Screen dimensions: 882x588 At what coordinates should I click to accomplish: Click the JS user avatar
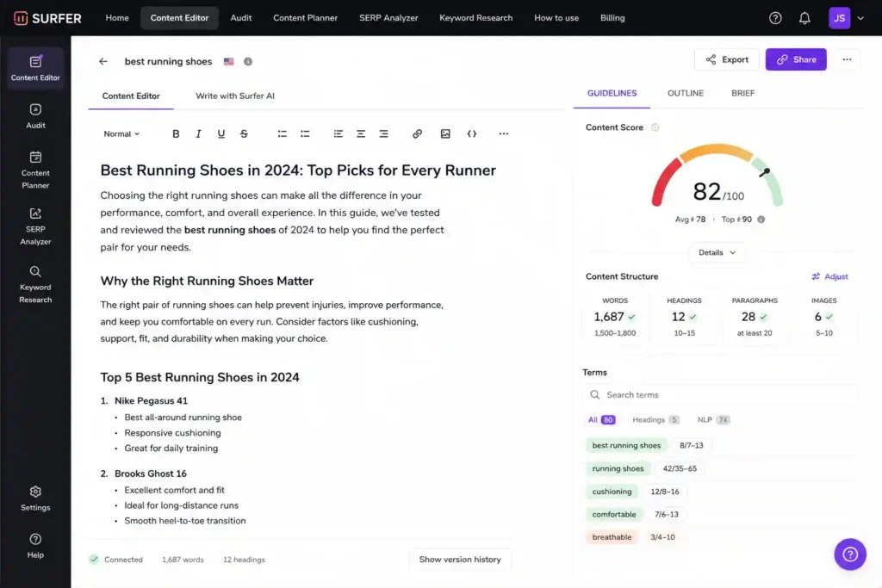tap(839, 18)
